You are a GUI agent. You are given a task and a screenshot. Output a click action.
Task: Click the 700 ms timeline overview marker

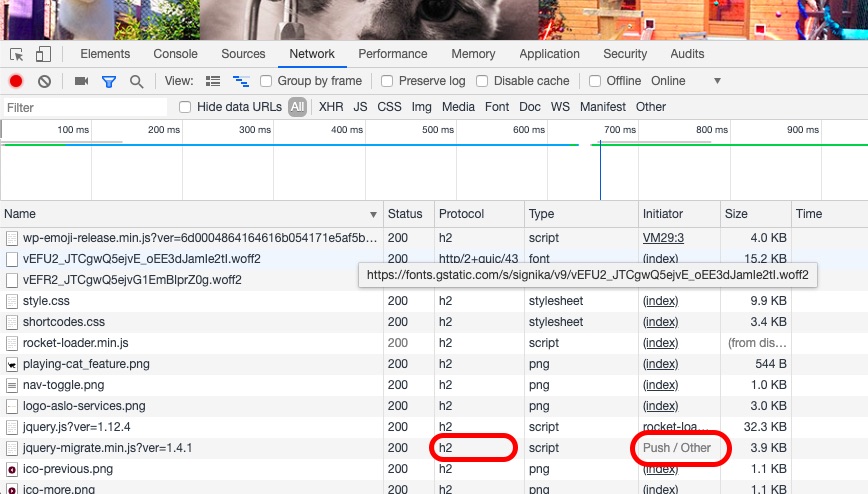click(x=620, y=130)
